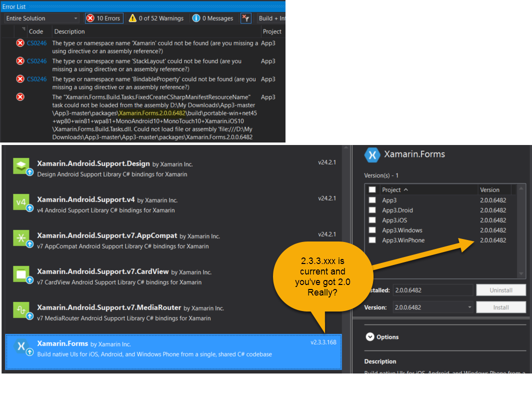The height and width of the screenshot is (419, 532).
Task: Click the update badge on MediaRouter icon
Action: coord(30,316)
